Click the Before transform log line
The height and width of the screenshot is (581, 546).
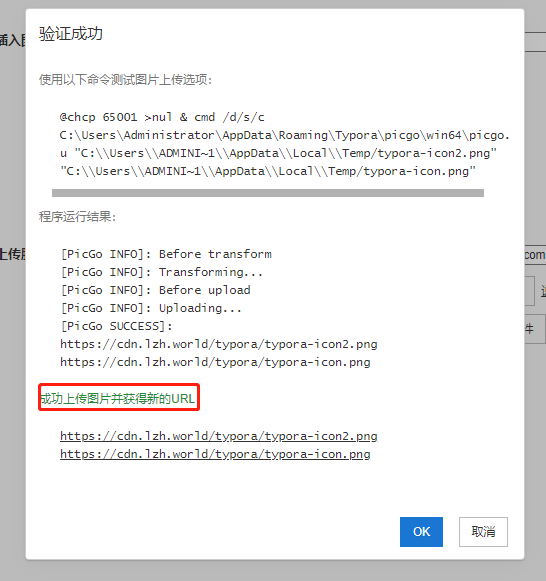click(x=166, y=254)
